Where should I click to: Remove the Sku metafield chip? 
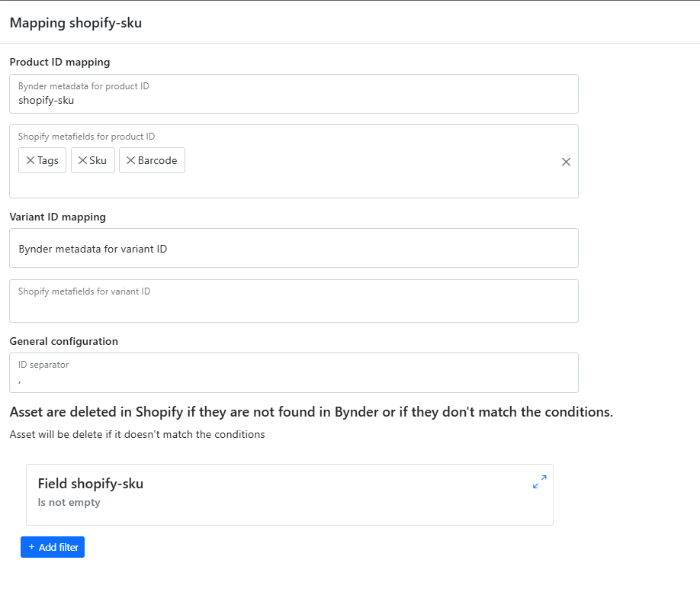82,161
